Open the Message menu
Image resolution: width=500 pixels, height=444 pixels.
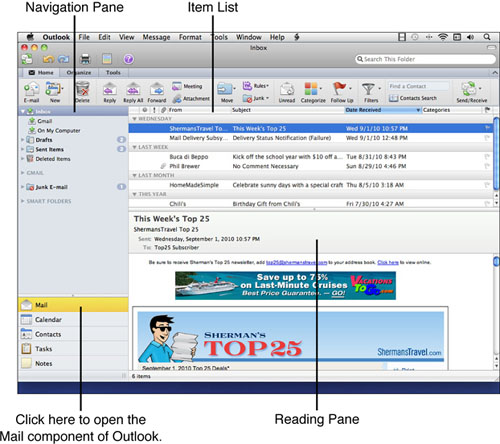click(x=156, y=37)
